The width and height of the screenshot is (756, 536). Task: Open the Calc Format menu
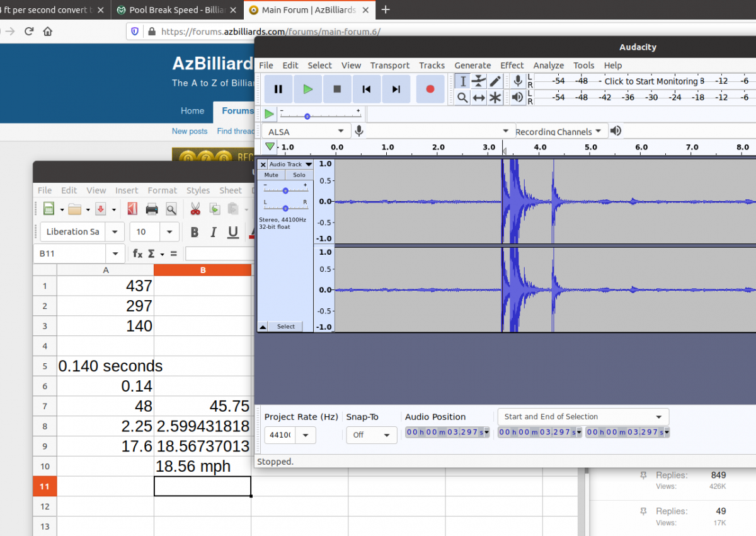click(163, 190)
